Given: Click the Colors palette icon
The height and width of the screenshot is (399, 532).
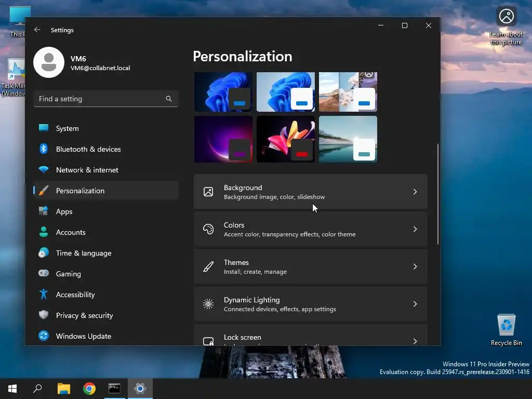Looking at the screenshot, I should (x=208, y=229).
